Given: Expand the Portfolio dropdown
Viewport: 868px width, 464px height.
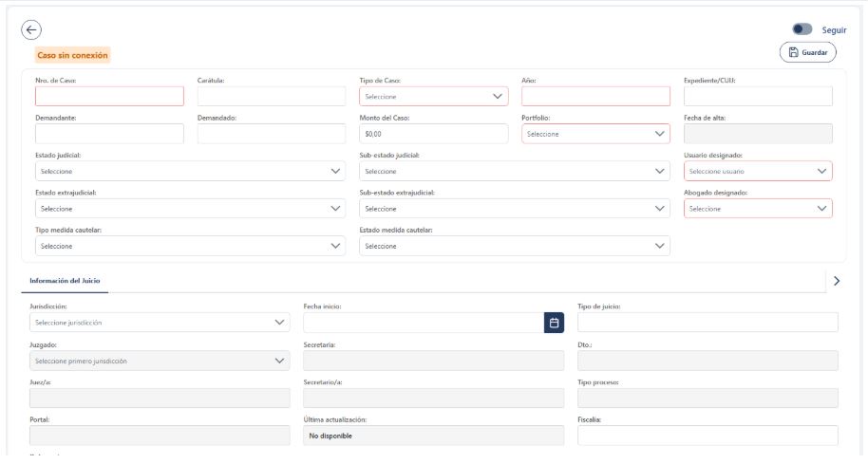Looking at the screenshot, I should pos(595,134).
